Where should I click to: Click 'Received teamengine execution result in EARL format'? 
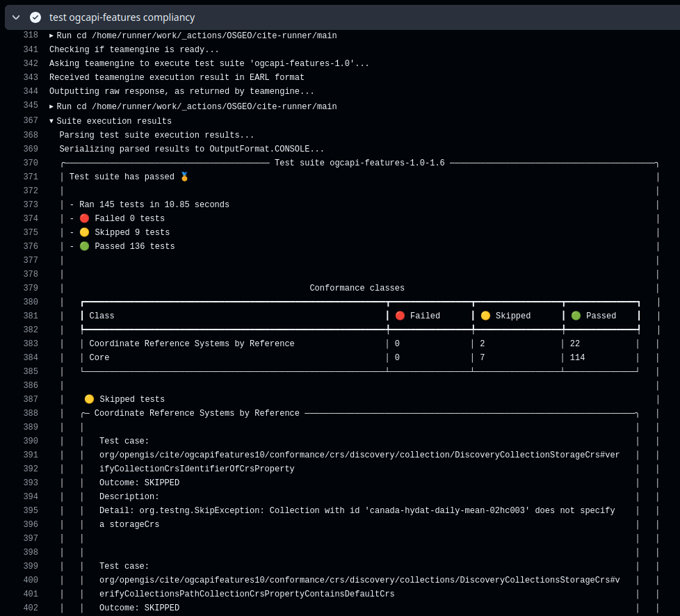(177, 77)
